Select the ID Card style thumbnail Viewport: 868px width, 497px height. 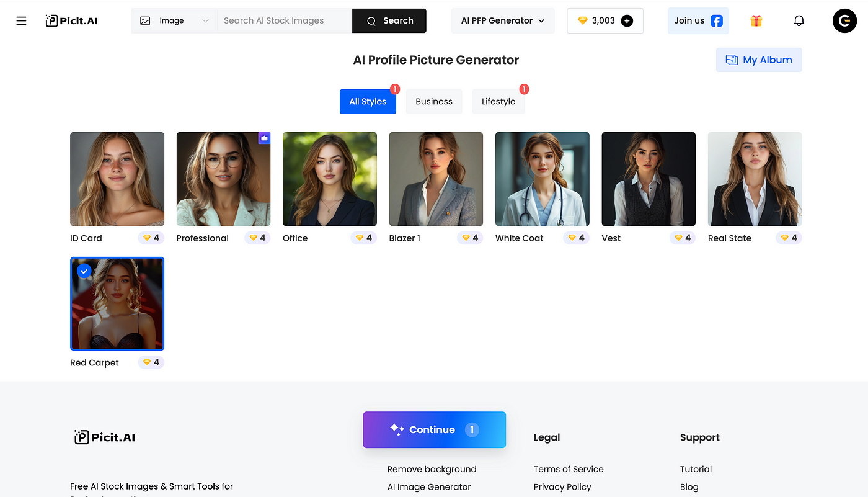click(117, 179)
